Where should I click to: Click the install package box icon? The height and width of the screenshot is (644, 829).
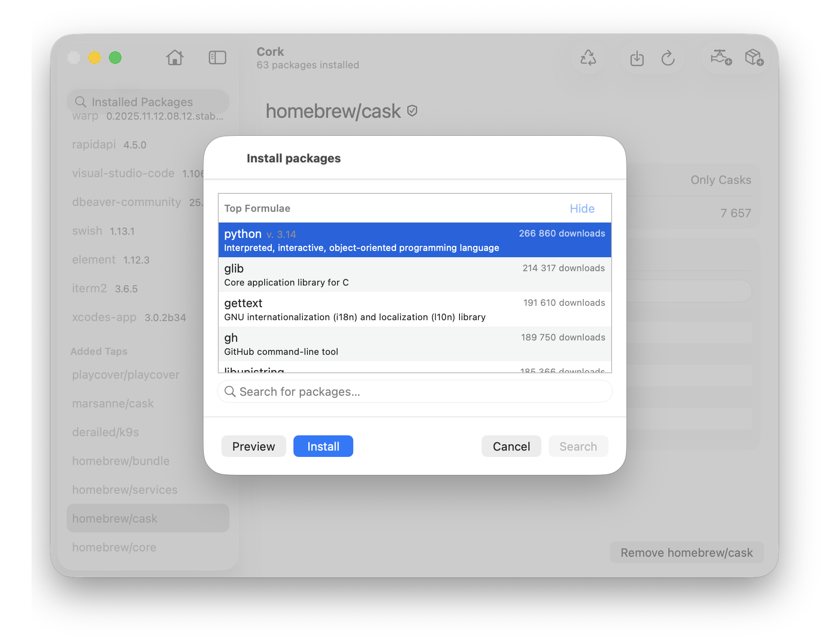(x=754, y=58)
